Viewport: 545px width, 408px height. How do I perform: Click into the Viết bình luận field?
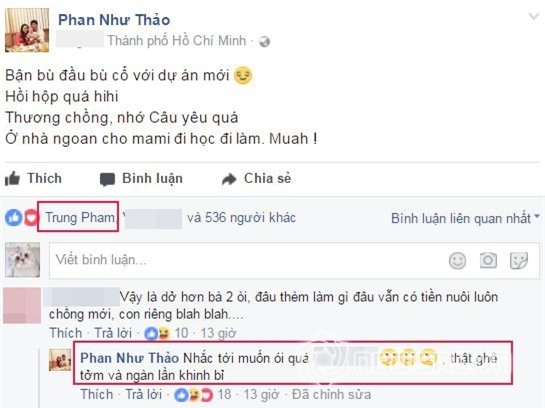(x=294, y=260)
